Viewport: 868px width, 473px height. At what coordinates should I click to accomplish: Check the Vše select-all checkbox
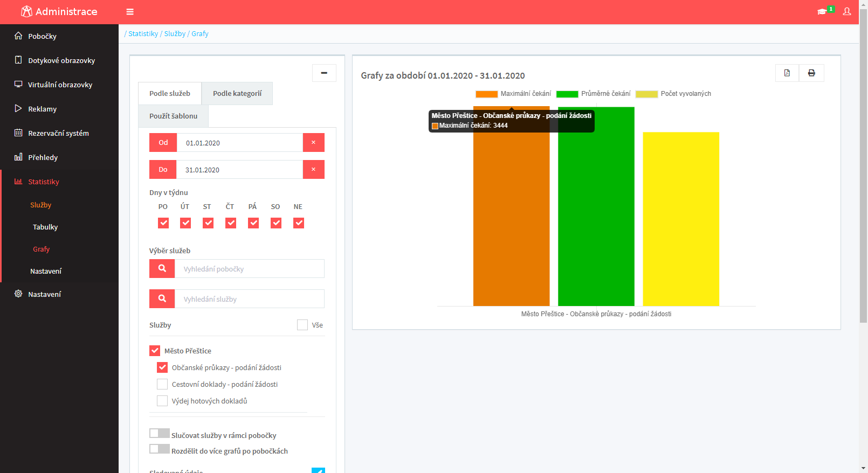[302, 325]
